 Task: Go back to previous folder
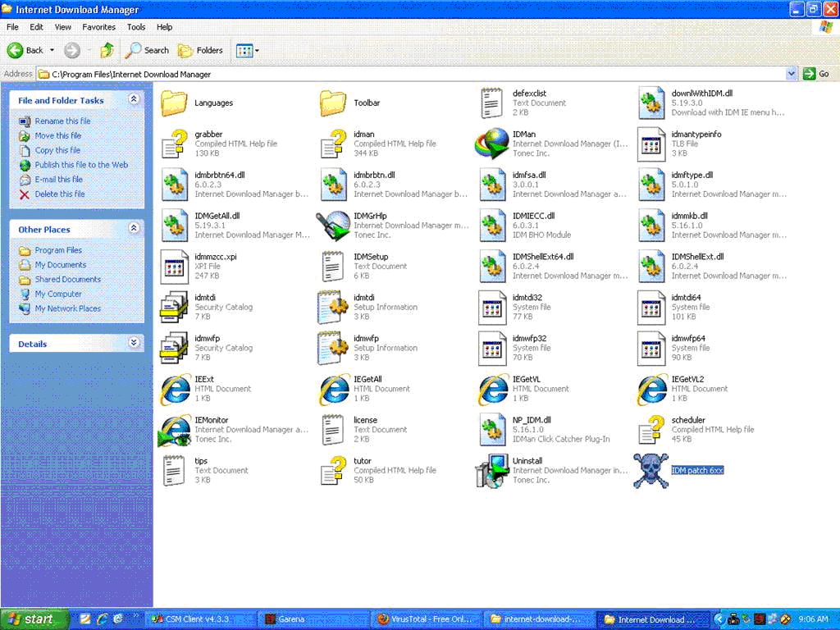pos(25,50)
